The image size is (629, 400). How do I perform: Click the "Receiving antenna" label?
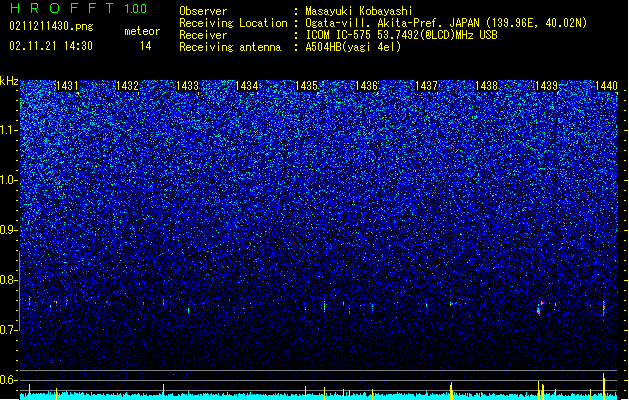click(230, 47)
